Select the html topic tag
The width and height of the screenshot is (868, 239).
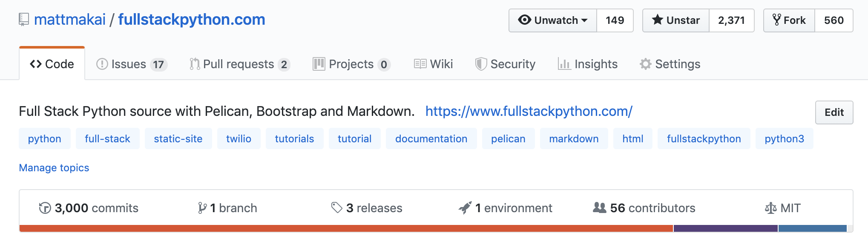tap(632, 138)
